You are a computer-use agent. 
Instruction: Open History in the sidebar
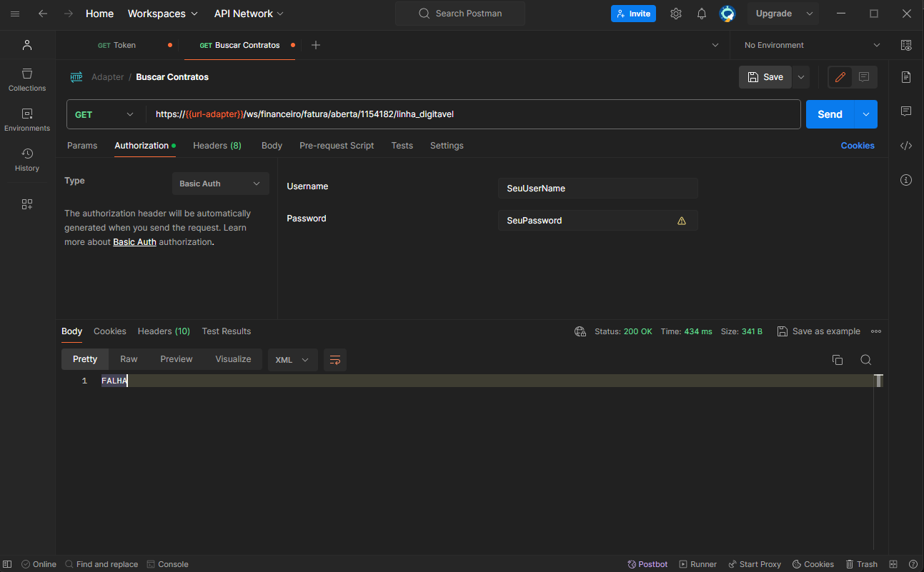(x=27, y=160)
